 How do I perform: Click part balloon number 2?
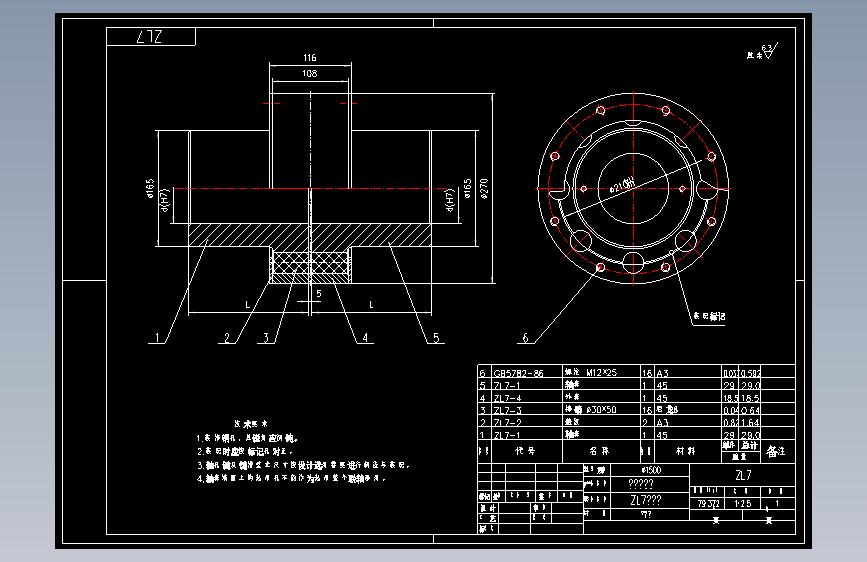click(x=227, y=337)
